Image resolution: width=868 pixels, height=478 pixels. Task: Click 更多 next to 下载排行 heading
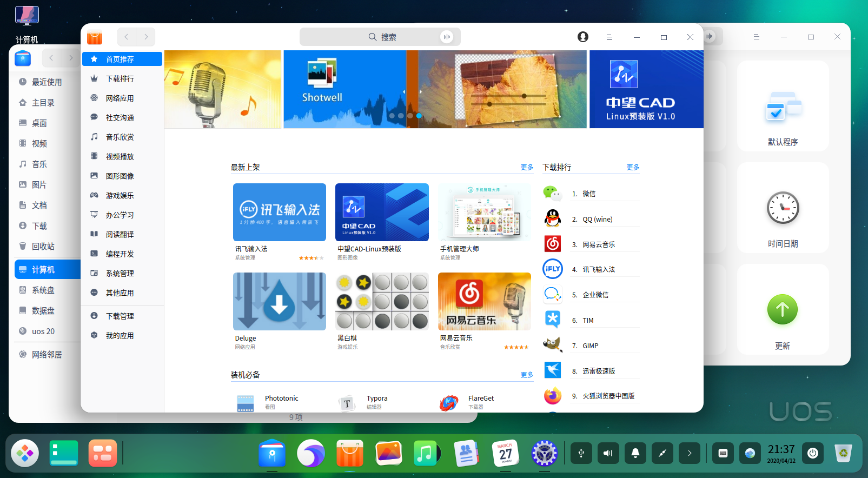click(x=633, y=167)
